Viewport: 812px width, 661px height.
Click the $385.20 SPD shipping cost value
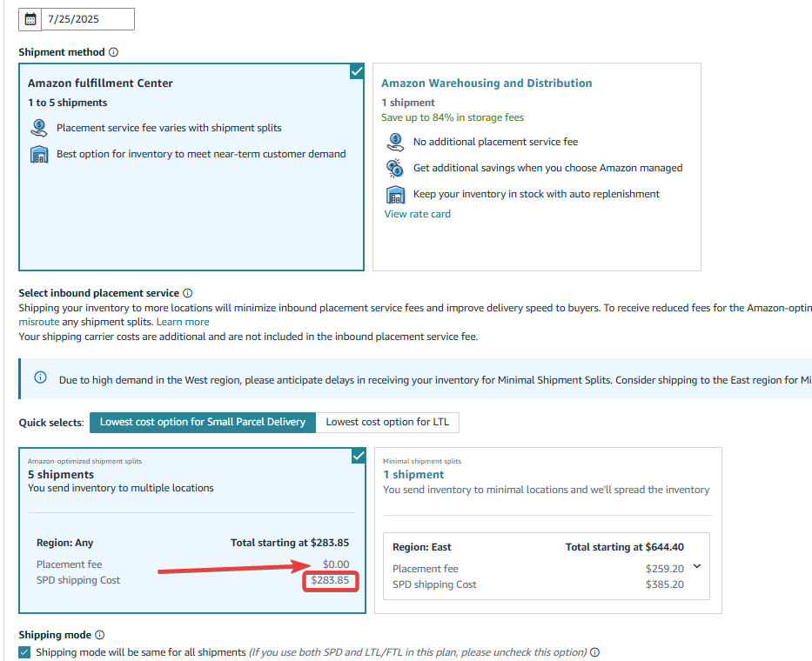point(665,584)
